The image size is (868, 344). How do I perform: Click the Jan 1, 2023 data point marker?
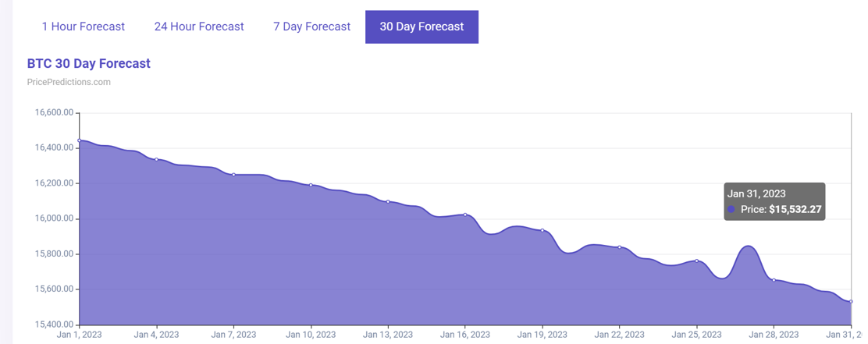pos(80,140)
